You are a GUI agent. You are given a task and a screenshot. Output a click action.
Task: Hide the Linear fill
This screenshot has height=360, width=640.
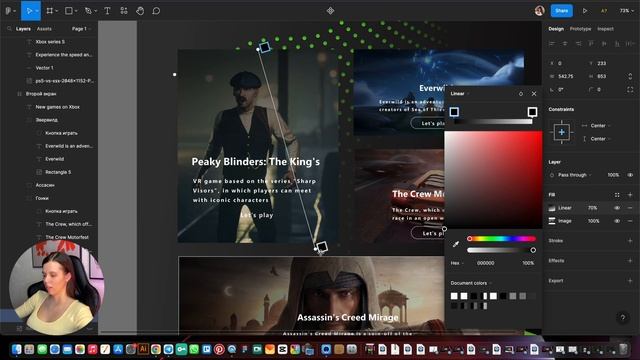pos(617,208)
